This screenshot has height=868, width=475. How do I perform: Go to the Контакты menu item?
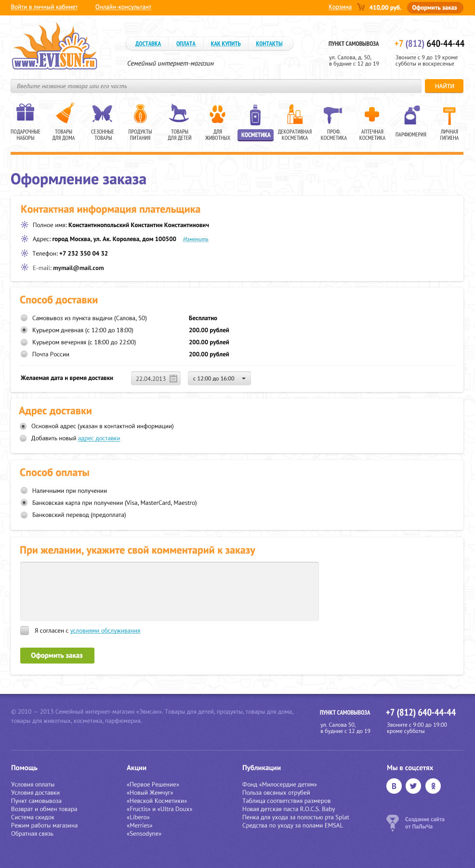click(269, 44)
